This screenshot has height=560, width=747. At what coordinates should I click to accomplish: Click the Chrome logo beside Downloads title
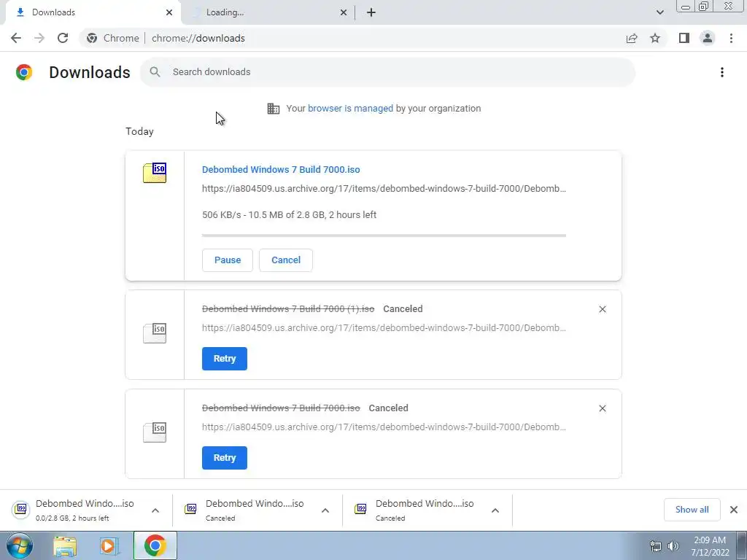24,72
